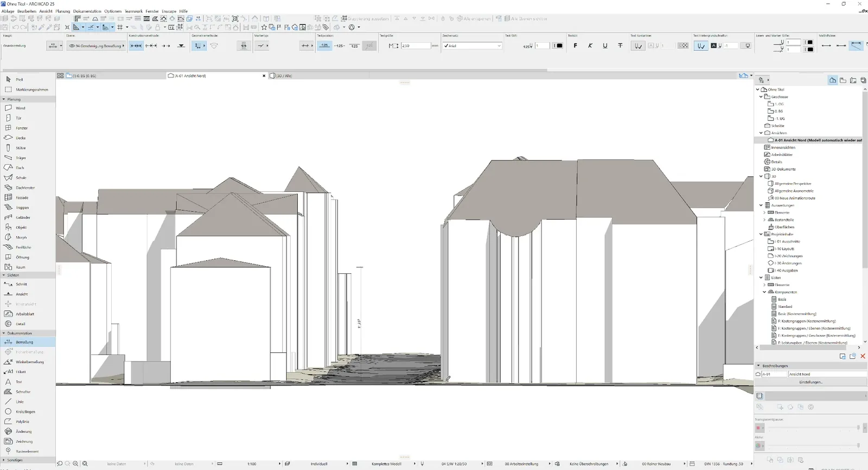
Task: Click the Einstellungen... button
Action: (x=811, y=382)
